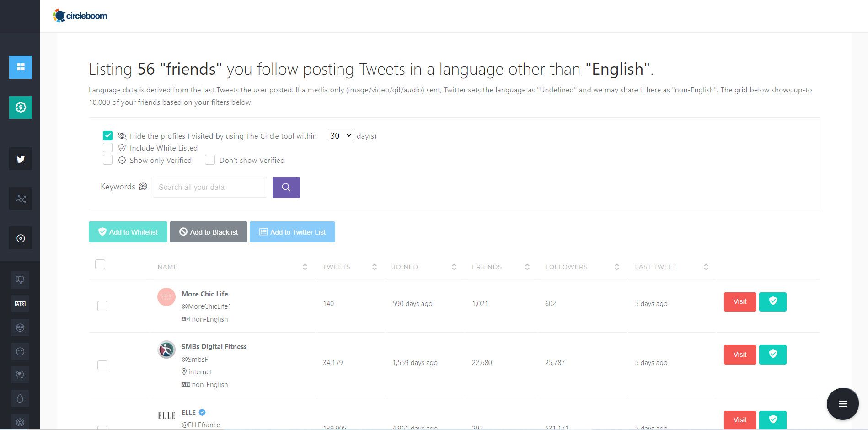Open The Circle tool target icon
Screen dimensions: 868x430
pyautogui.click(x=20, y=238)
